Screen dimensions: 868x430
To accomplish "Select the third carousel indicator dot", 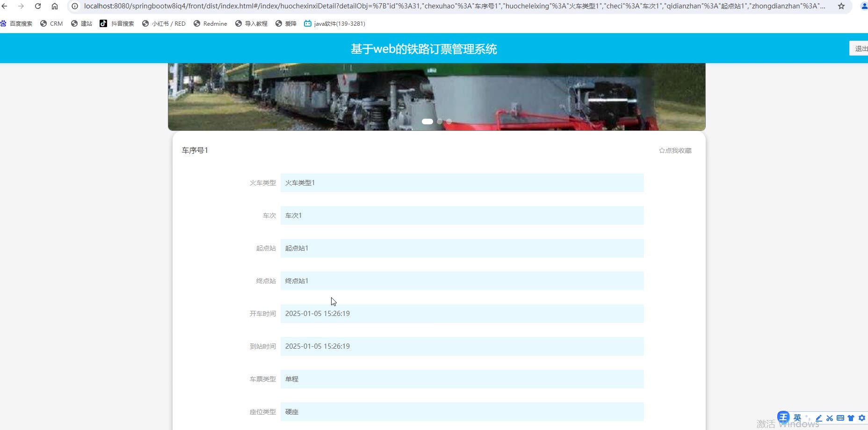I will click(449, 121).
